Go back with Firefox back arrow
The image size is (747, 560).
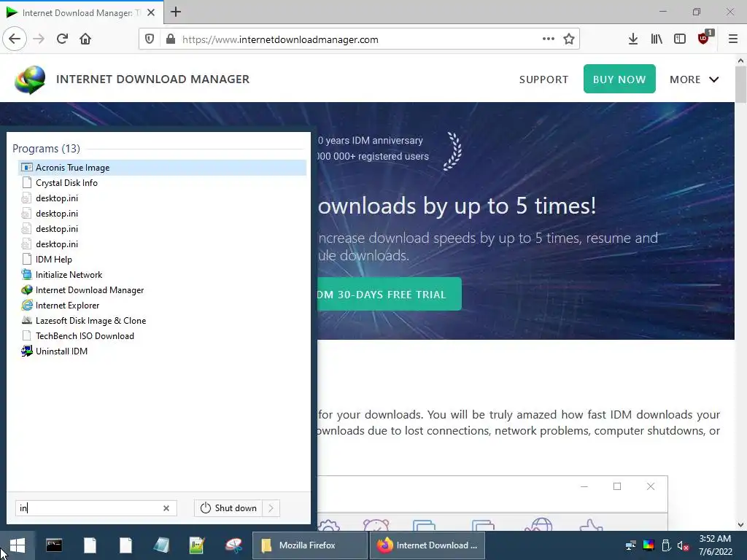(15, 39)
